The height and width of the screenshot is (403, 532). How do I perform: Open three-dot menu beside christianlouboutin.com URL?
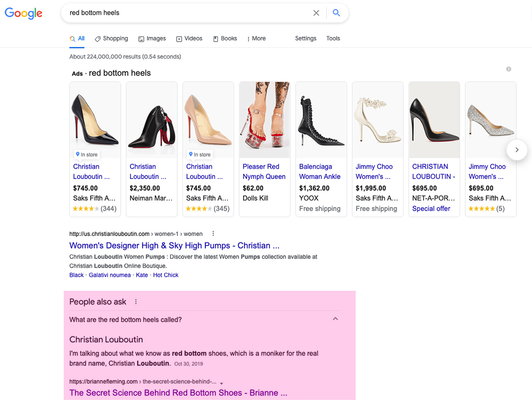pos(213,234)
